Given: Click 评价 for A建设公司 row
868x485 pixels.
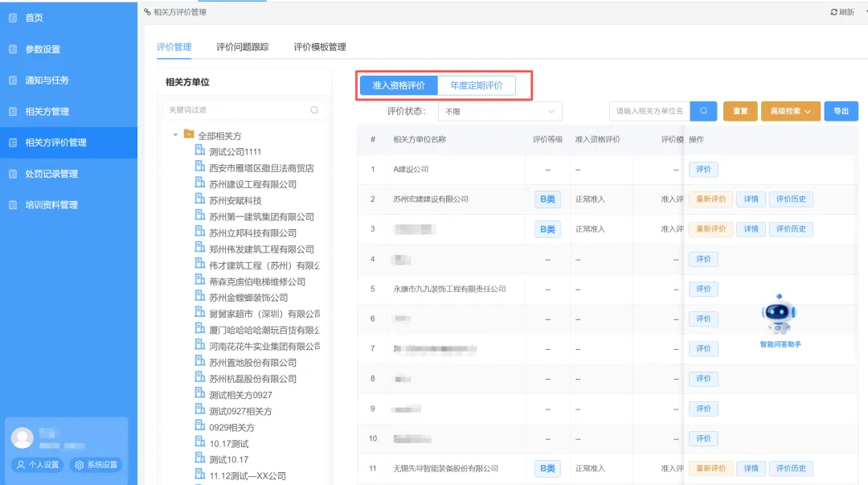Looking at the screenshot, I should coord(703,169).
